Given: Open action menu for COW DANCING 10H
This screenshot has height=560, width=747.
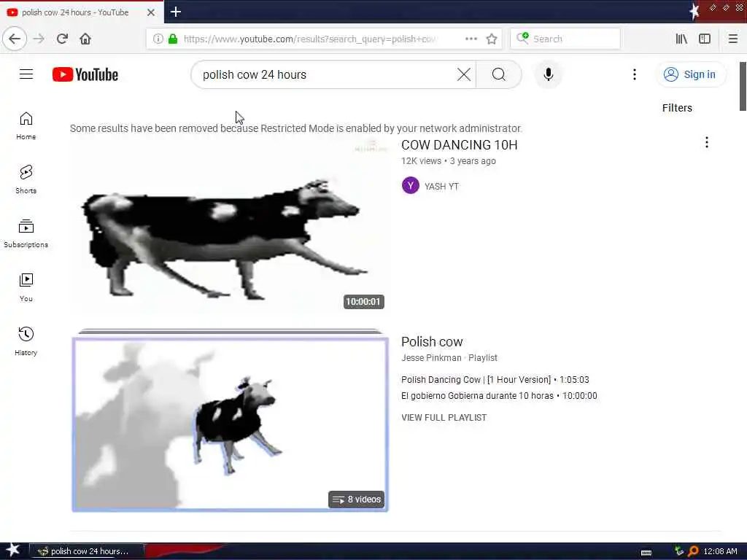Looking at the screenshot, I should pyautogui.click(x=706, y=142).
